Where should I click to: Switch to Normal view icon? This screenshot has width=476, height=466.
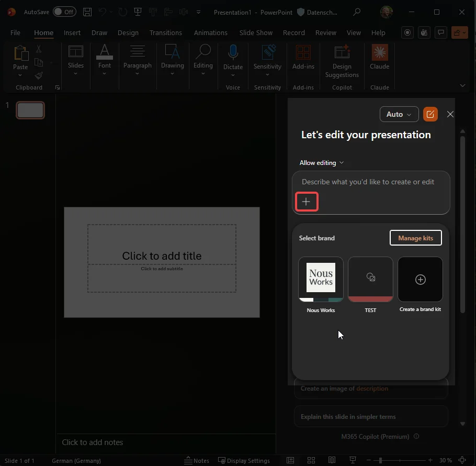click(290, 460)
